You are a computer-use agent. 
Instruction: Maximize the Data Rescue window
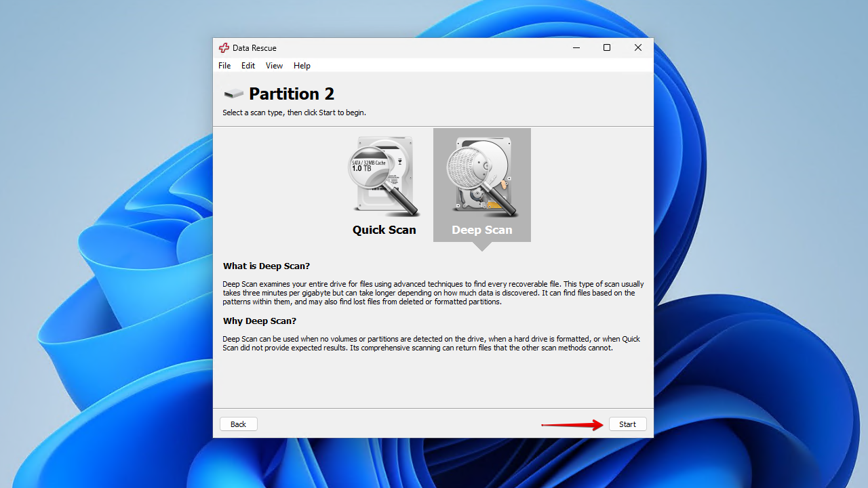(607, 47)
